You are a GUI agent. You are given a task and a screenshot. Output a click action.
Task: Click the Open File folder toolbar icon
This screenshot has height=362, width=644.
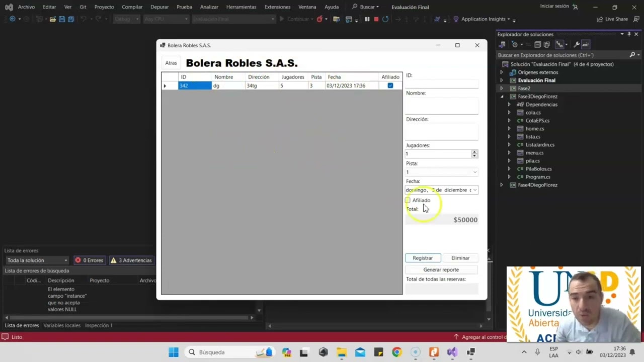[52, 19]
